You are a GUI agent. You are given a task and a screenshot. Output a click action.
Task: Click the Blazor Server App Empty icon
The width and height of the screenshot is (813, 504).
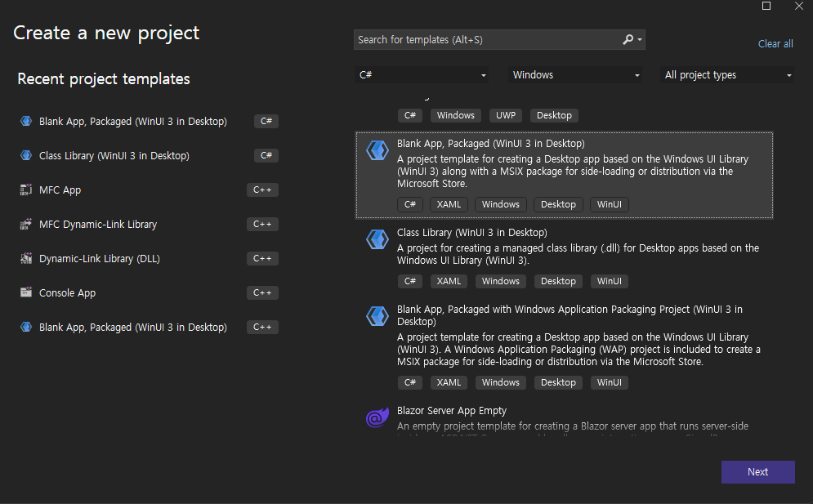coord(377,417)
